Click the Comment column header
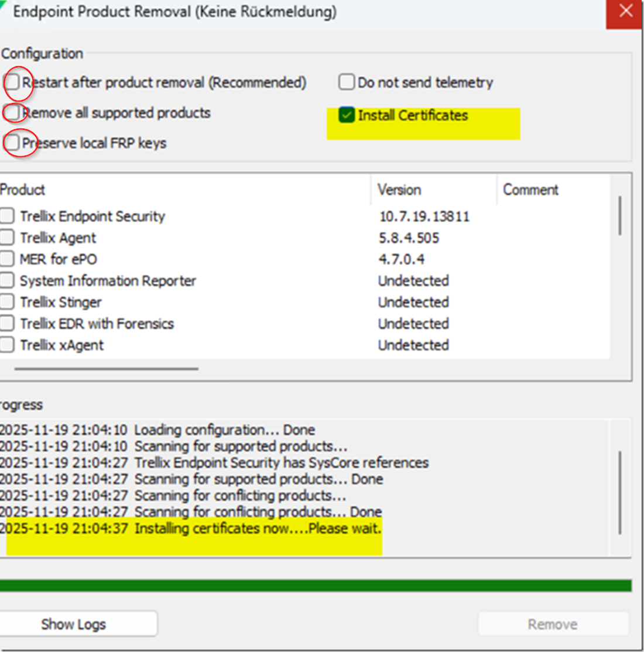Image resolution: width=644 pixels, height=652 pixels. tap(530, 190)
